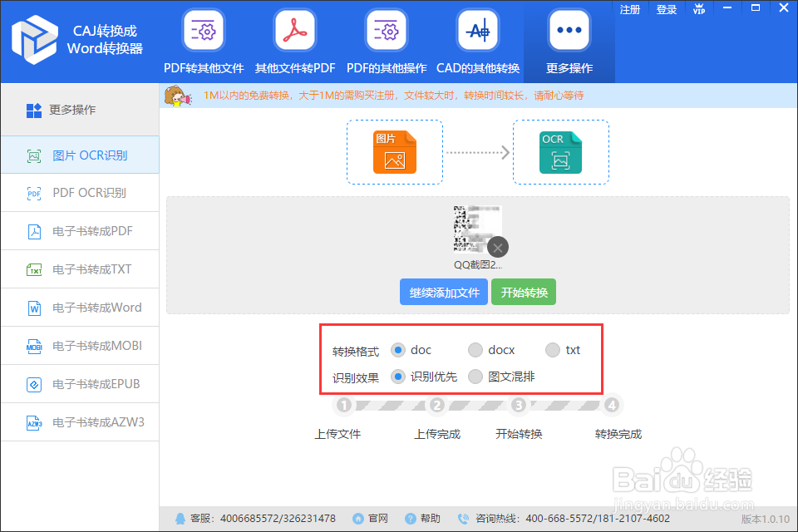The width and height of the screenshot is (798, 532).
Task: Open 电子书转成Word from the sidebar
Action: (x=79, y=308)
